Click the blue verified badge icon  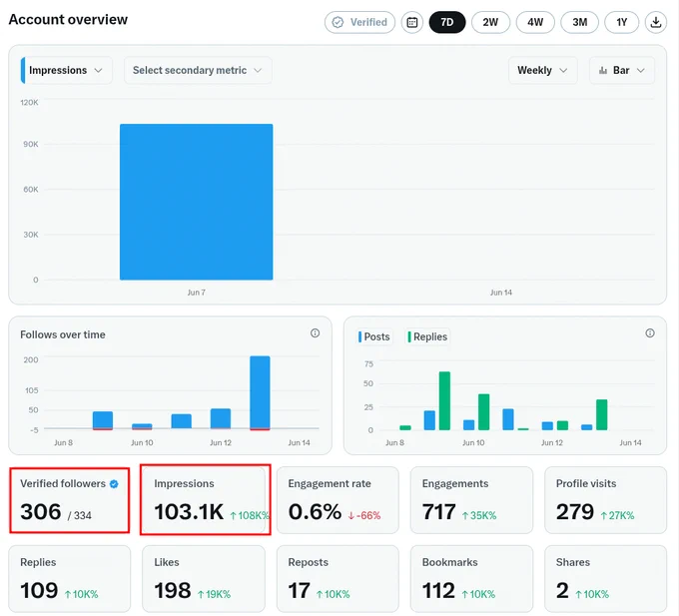[114, 484]
